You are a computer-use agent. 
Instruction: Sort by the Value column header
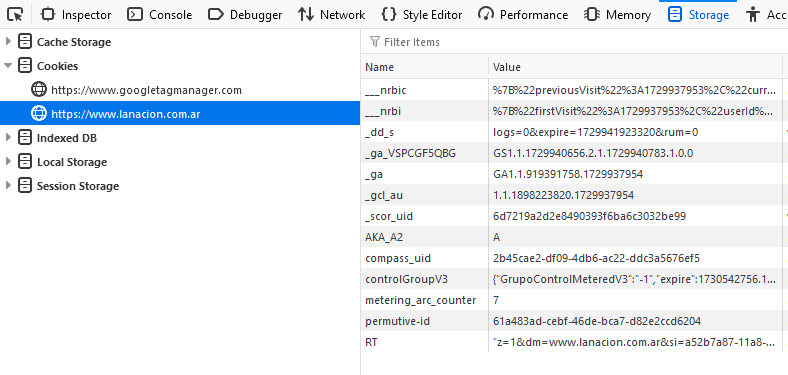tap(635, 67)
